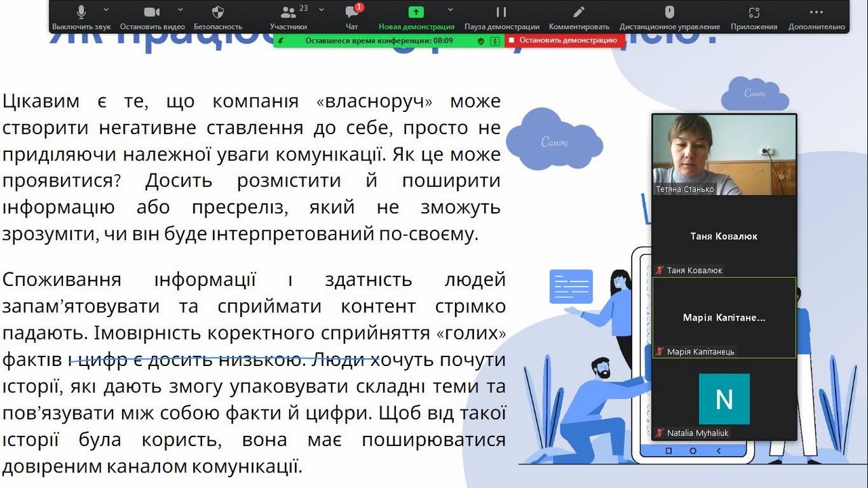Open Дистанционное управление mouse control

(x=669, y=18)
